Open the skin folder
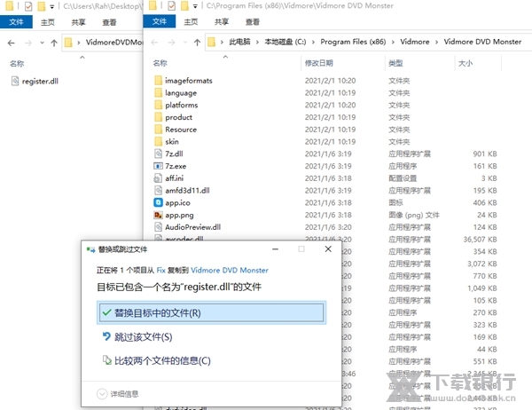Viewport: 532px width, 410px height. tap(172, 142)
